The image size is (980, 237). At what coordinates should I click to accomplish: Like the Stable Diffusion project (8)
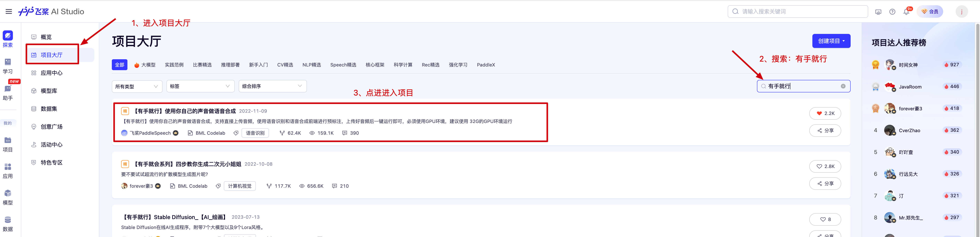825,219
